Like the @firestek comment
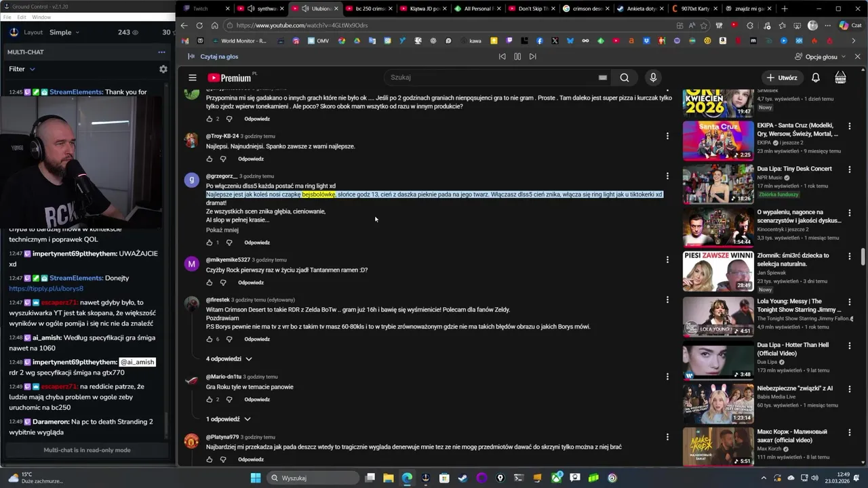 [210, 339]
